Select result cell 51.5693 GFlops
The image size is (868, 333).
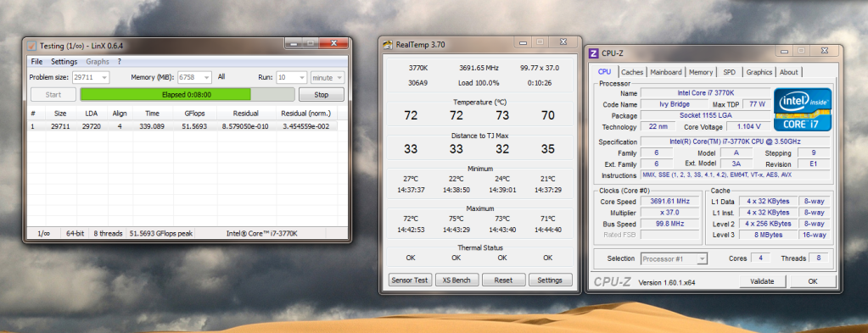click(x=196, y=126)
